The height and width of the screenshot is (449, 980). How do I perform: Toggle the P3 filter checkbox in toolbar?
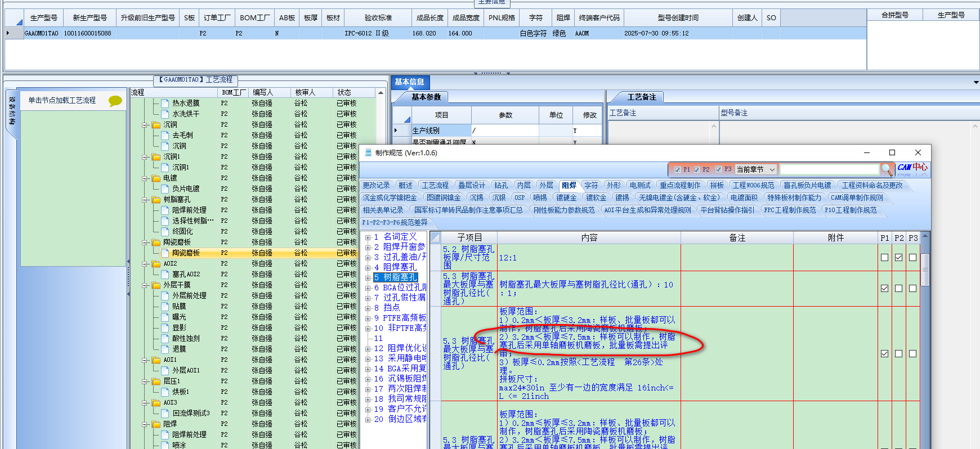[x=718, y=169]
